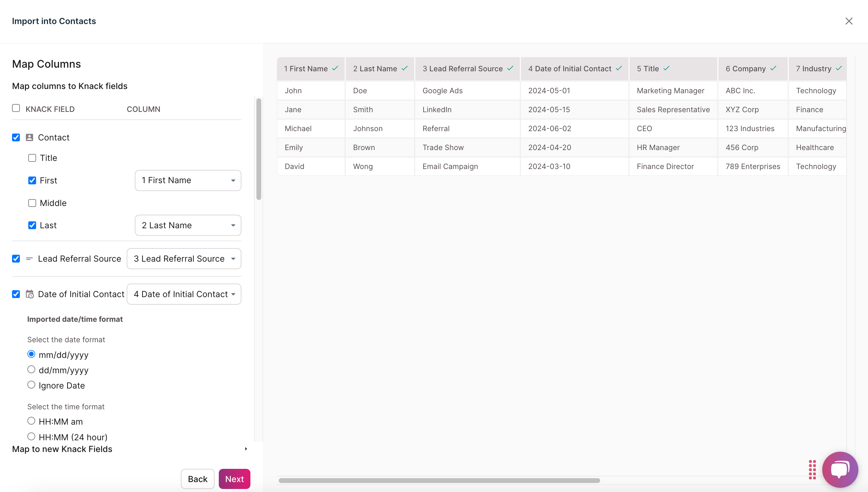Viewport: 868px width, 492px height.
Task: Toggle the select-all Knack Field checkbox
Action: coord(16,108)
